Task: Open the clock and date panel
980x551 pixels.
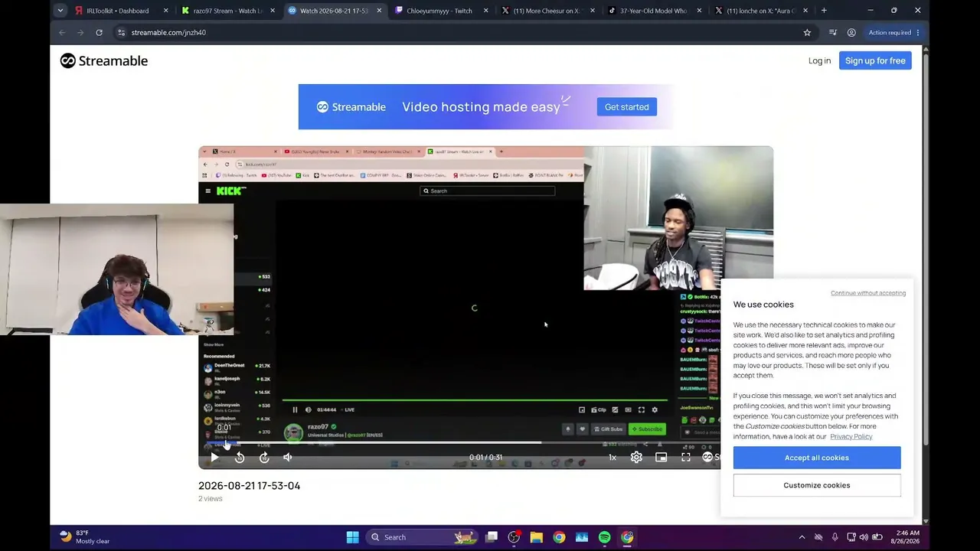Action: 906,537
